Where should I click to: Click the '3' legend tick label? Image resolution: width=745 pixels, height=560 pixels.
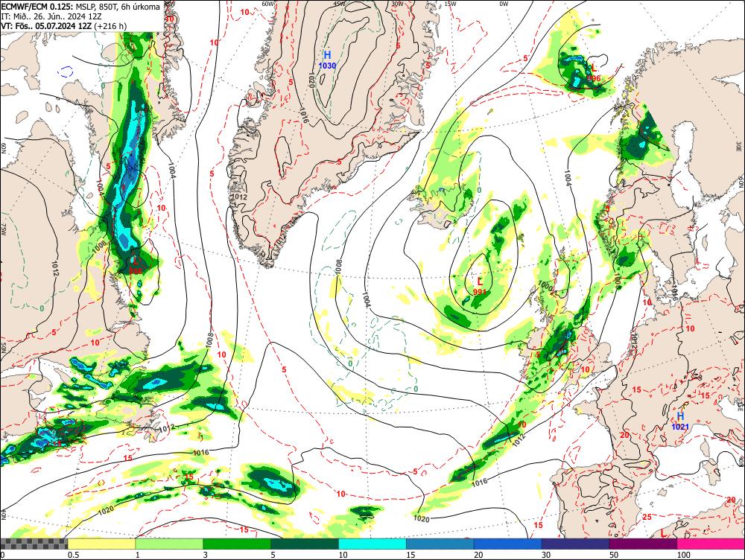[206, 555]
